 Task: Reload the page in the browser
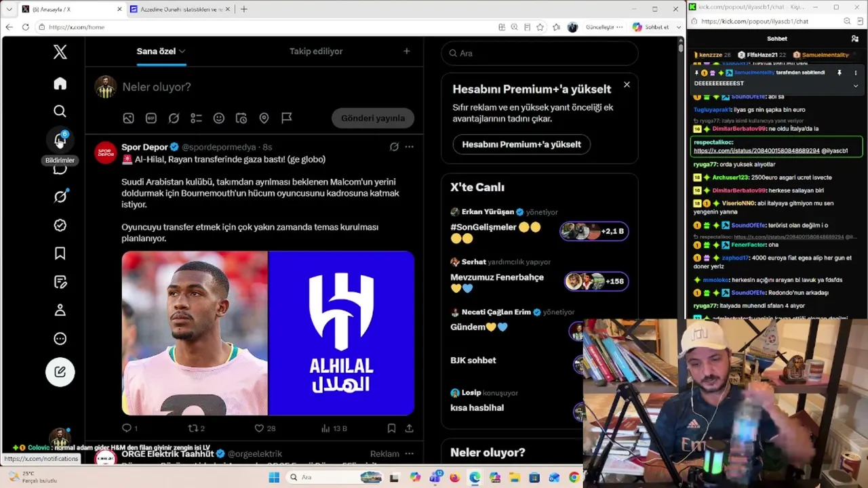tap(25, 27)
